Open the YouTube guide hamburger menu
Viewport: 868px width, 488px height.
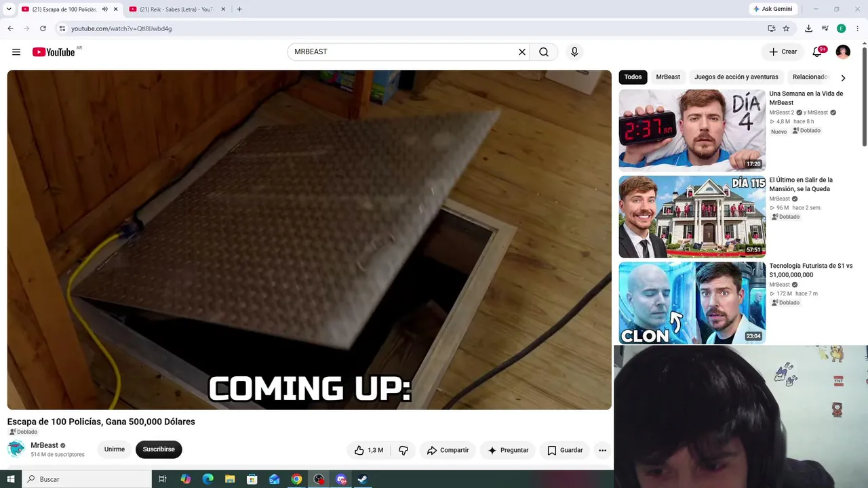16,52
